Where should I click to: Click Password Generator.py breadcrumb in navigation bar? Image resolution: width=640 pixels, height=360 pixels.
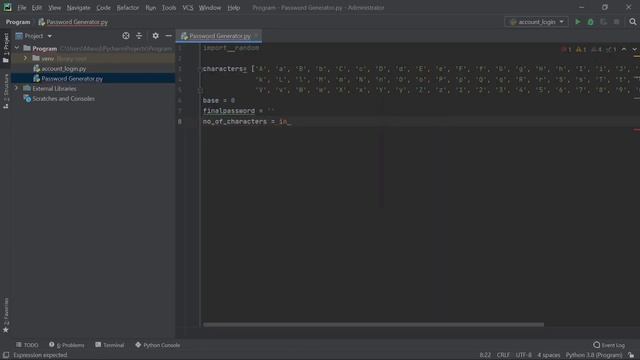[x=73, y=22]
